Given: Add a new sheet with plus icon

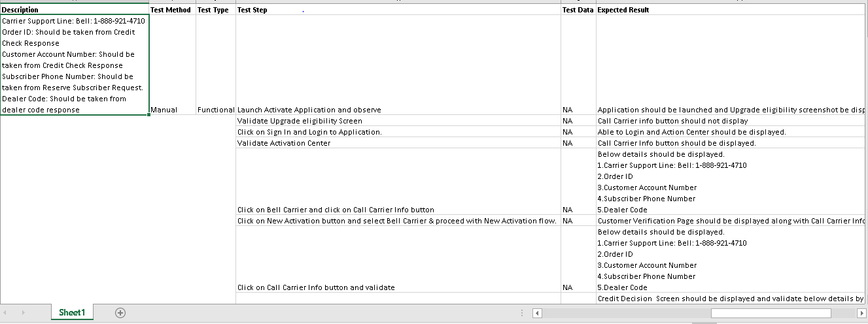Looking at the screenshot, I should click(120, 313).
